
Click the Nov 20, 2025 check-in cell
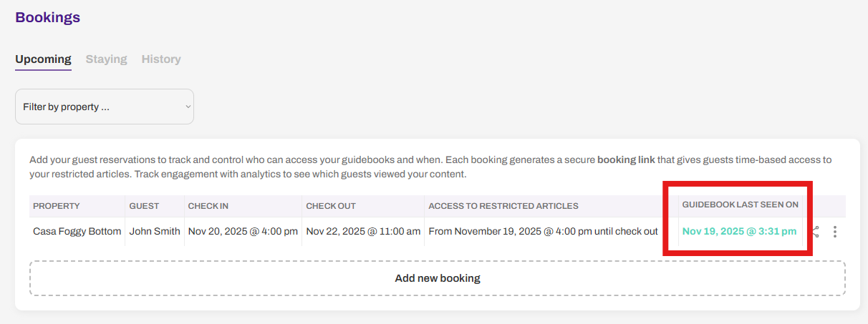243,232
